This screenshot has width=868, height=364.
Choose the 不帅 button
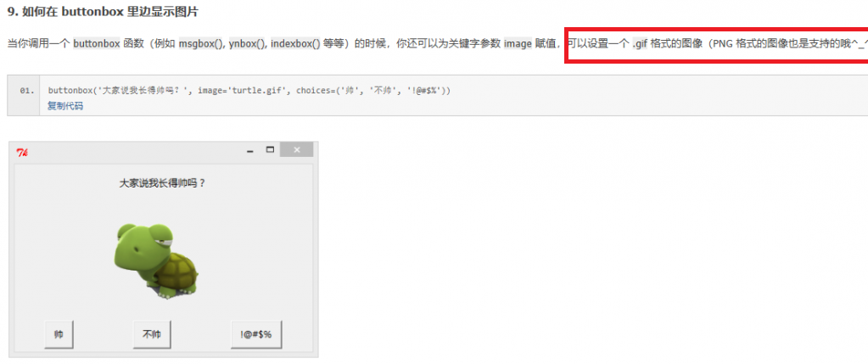pyautogui.click(x=152, y=334)
